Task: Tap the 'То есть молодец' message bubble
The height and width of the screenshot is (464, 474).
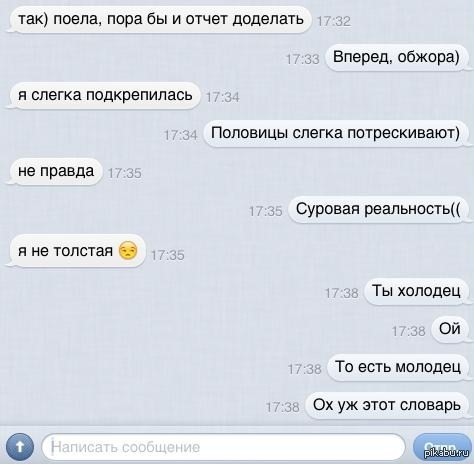Action: coord(399,367)
